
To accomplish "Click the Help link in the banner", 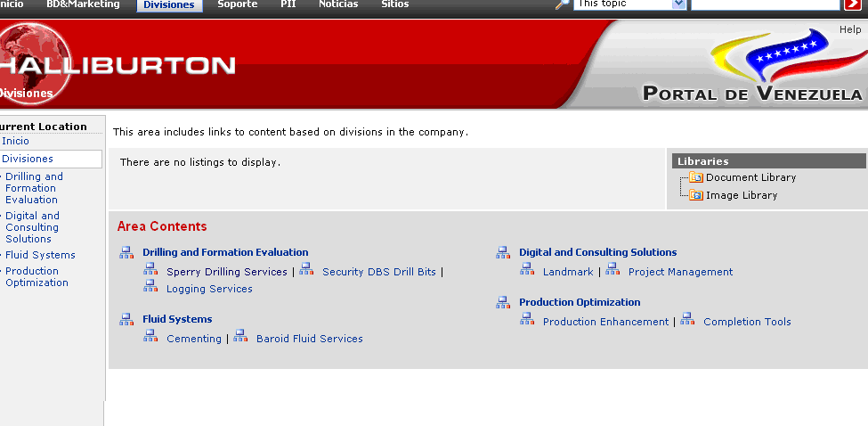I will (x=850, y=30).
